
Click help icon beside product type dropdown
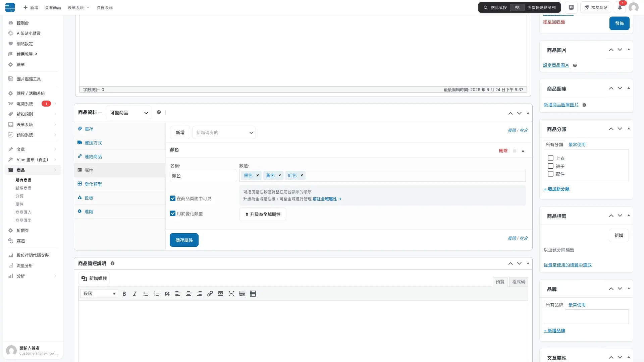159,113
